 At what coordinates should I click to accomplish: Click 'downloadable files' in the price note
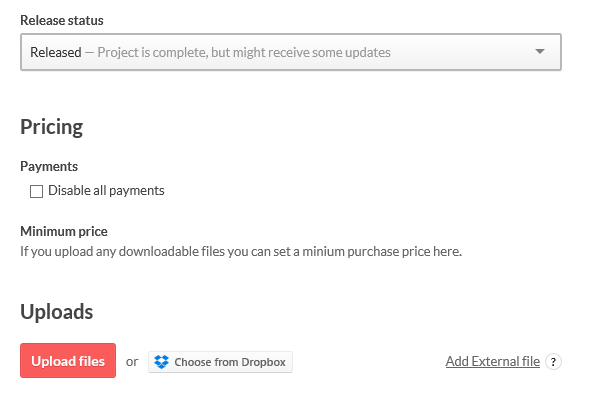(x=172, y=252)
